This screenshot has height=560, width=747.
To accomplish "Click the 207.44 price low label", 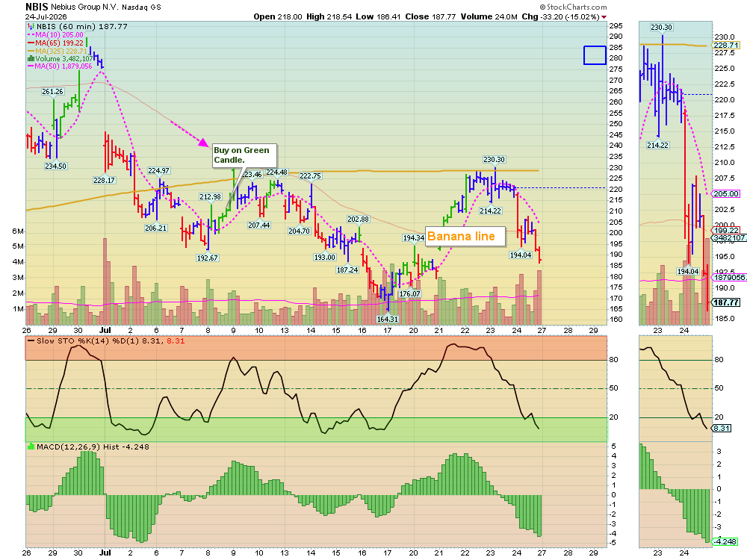I will [258, 225].
